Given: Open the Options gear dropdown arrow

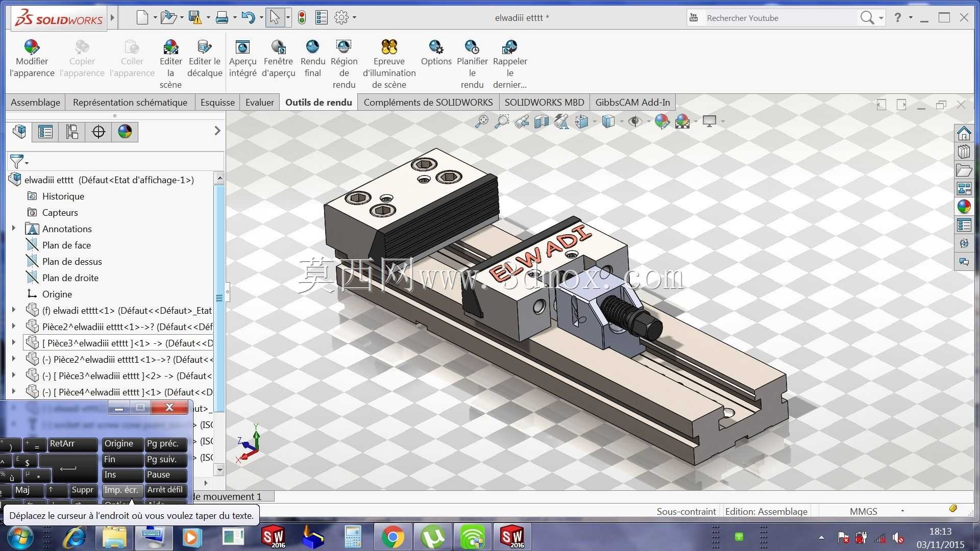Looking at the screenshot, I should pos(355,18).
